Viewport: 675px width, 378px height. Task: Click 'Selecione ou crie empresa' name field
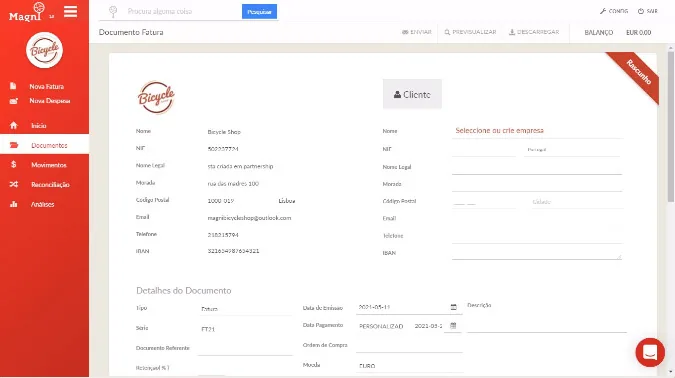click(537, 130)
